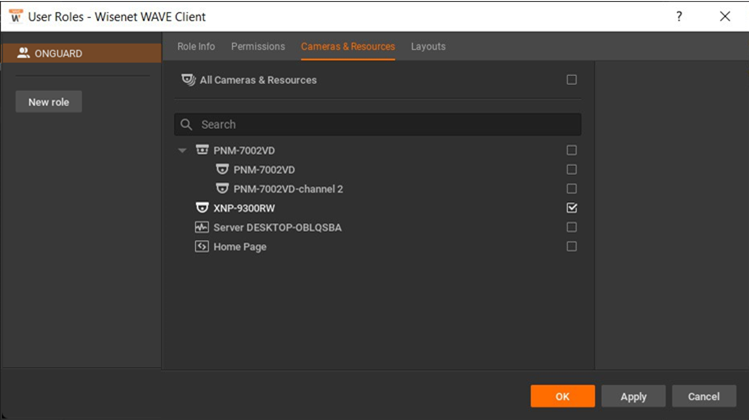Click the multi-sensor icon beside PNM-7002VD group

point(202,150)
